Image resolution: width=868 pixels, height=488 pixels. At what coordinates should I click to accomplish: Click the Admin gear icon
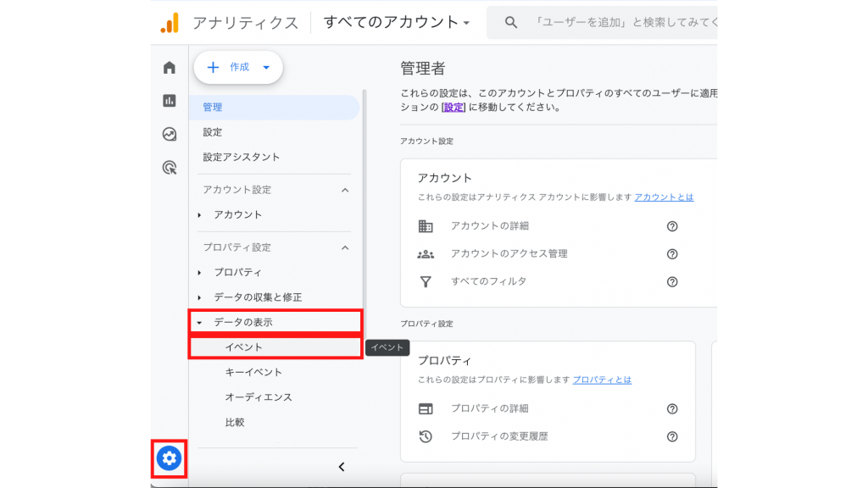[169, 458]
